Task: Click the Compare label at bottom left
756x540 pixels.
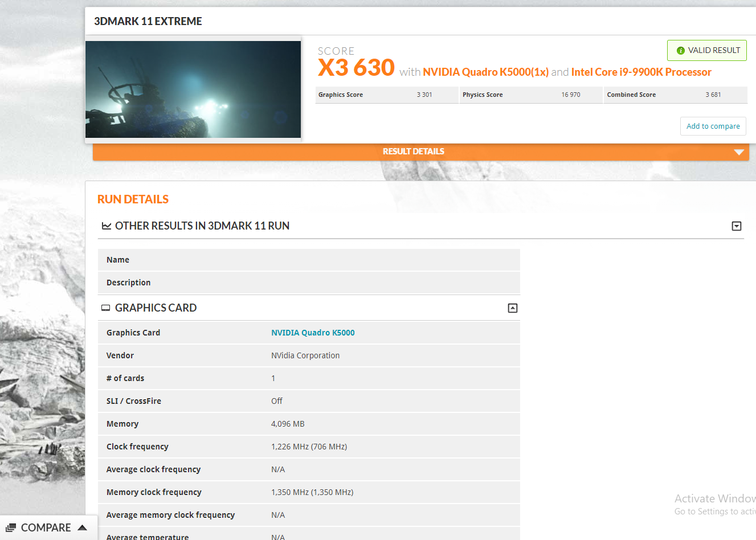Action: 46,528
